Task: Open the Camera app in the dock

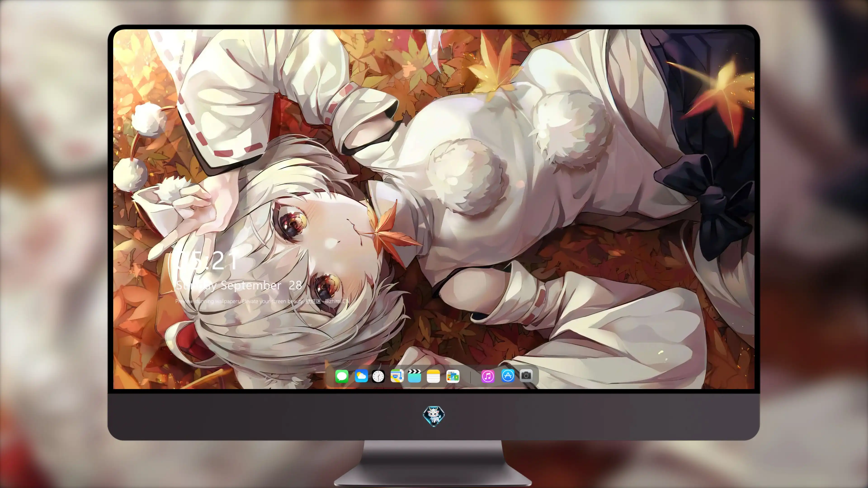Action: [526, 375]
